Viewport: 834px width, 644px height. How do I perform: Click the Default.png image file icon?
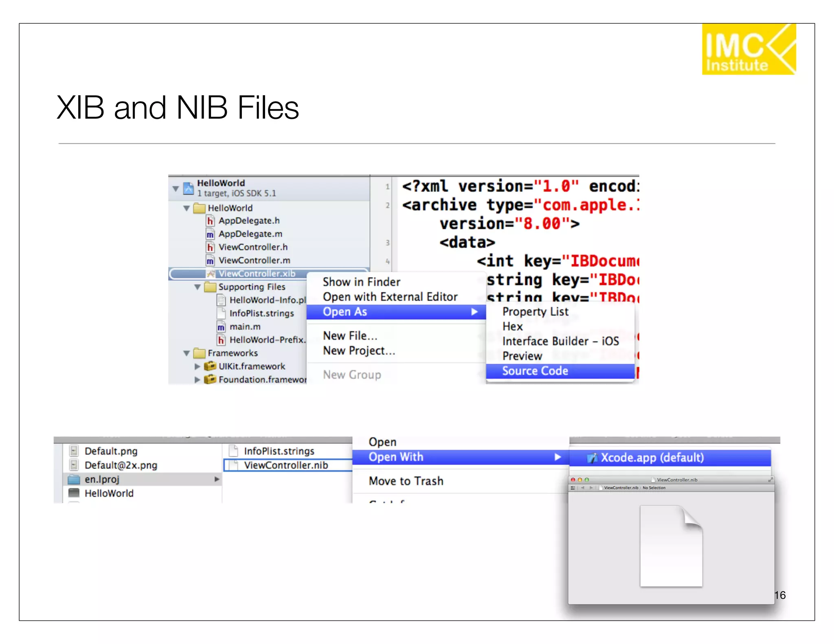(74, 451)
